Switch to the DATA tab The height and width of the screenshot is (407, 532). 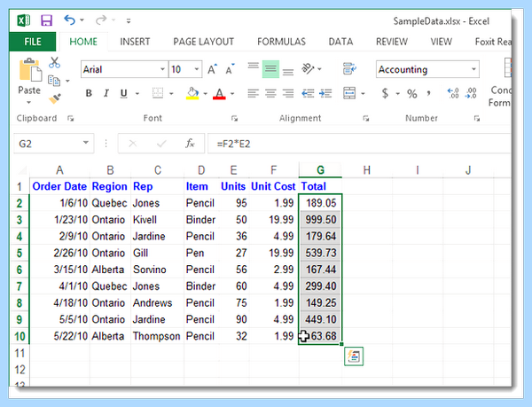pos(340,42)
